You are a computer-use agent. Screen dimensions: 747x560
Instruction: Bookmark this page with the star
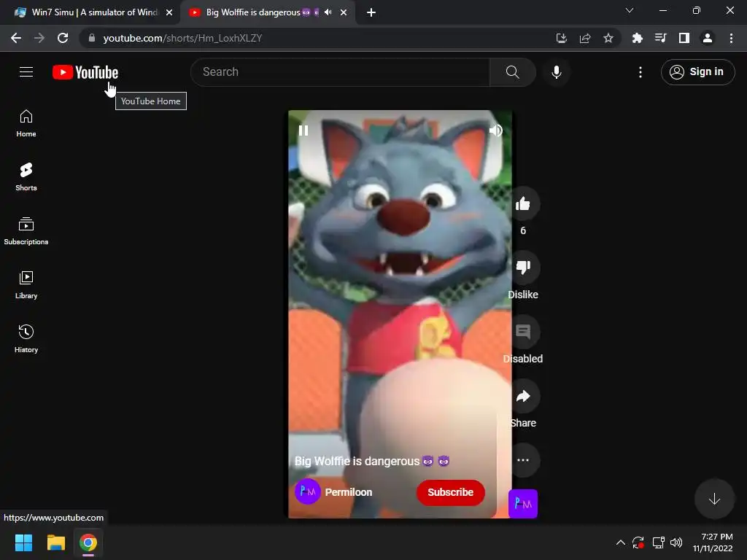(x=608, y=38)
